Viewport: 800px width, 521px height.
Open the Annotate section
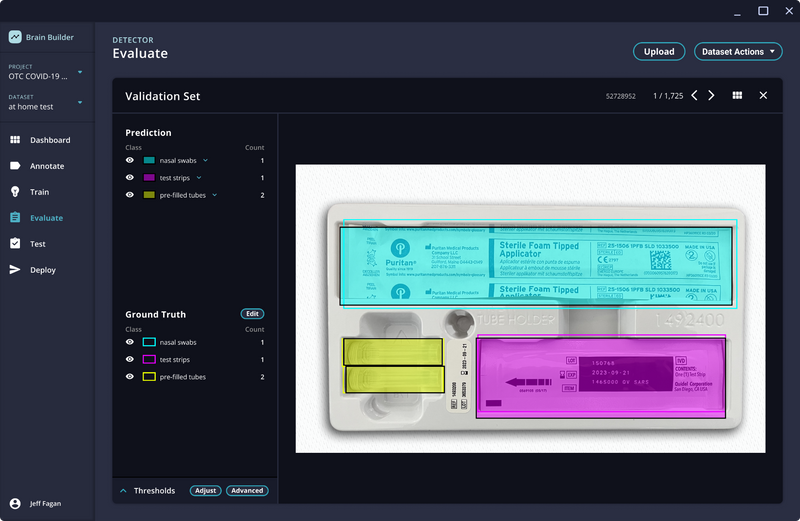(46, 166)
